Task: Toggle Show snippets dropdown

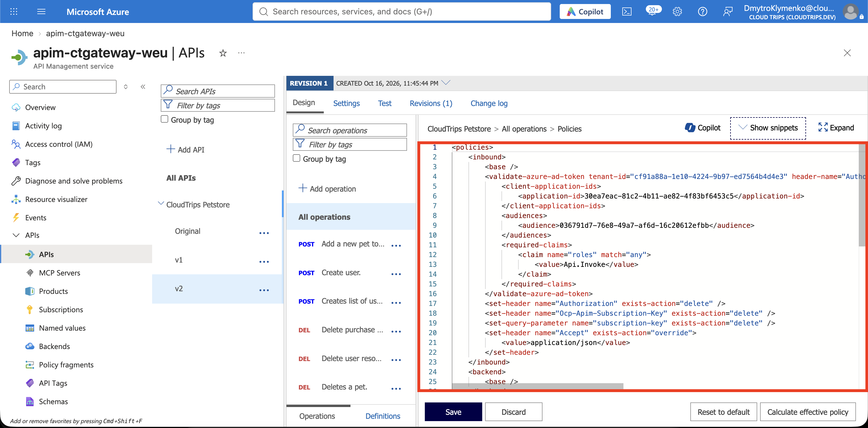Action: (x=768, y=128)
